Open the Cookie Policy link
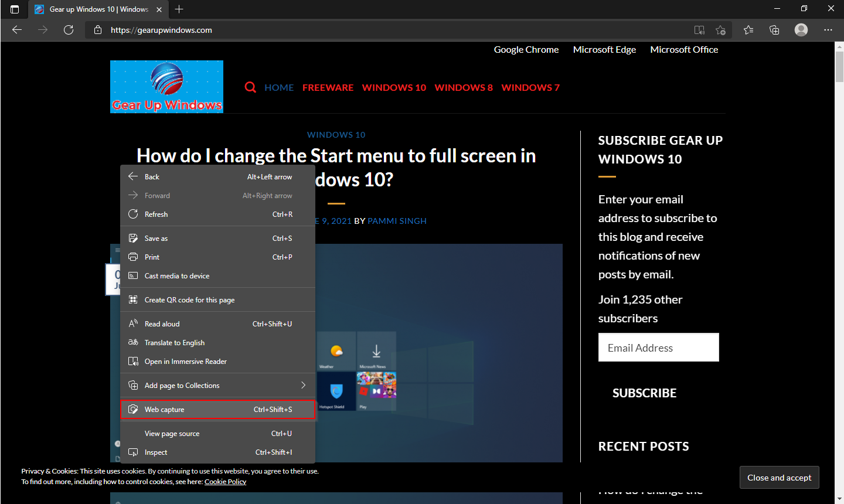Image resolution: width=844 pixels, height=504 pixels. click(225, 482)
